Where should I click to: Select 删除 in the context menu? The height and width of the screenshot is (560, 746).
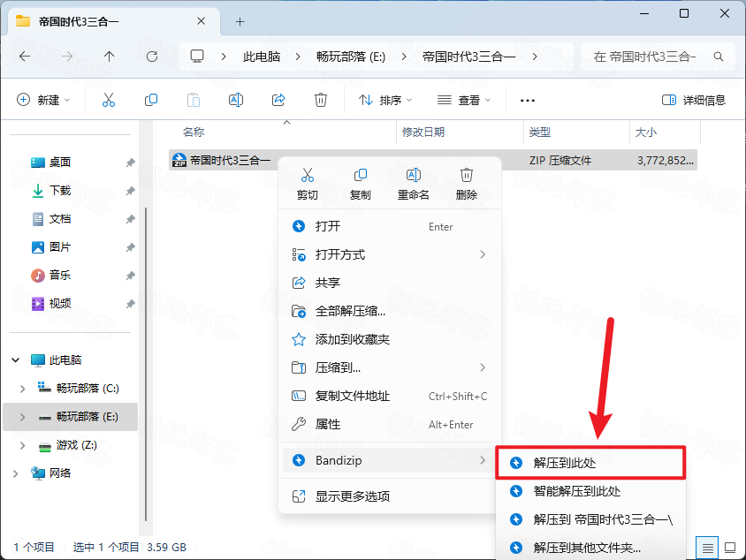click(467, 184)
